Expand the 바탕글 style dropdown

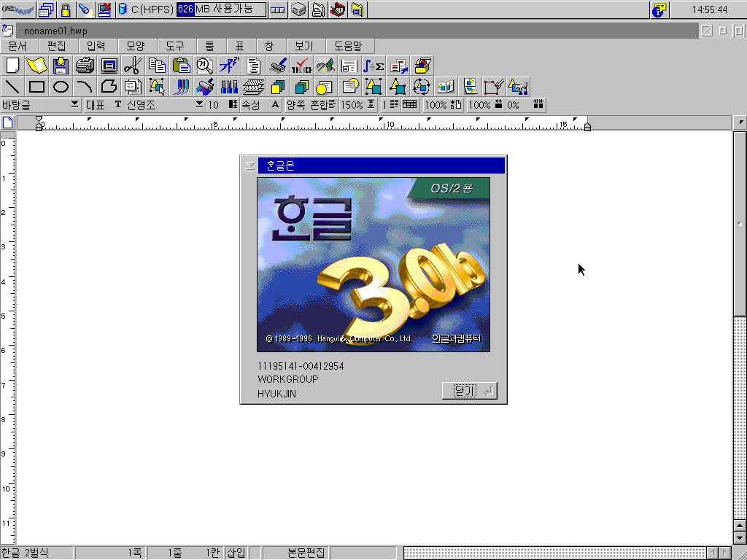click(x=75, y=104)
